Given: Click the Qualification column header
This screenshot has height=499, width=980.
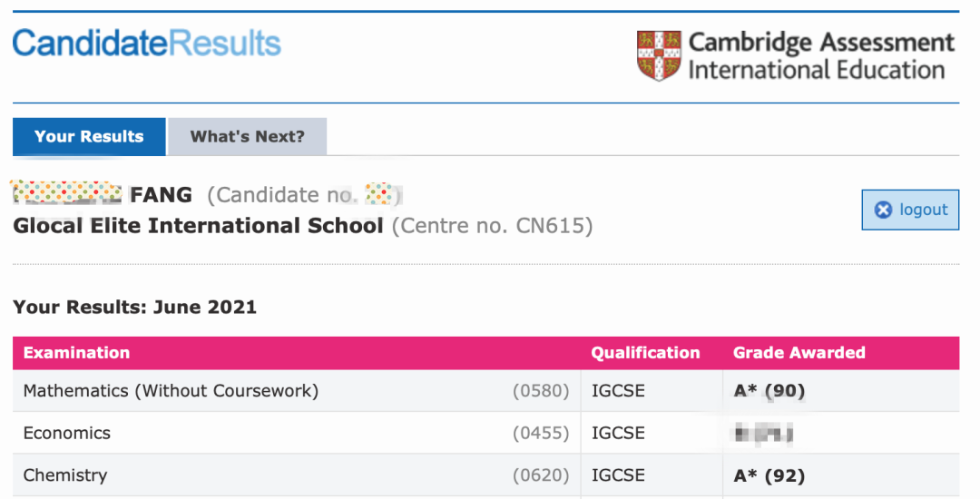Looking at the screenshot, I should tap(645, 353).
